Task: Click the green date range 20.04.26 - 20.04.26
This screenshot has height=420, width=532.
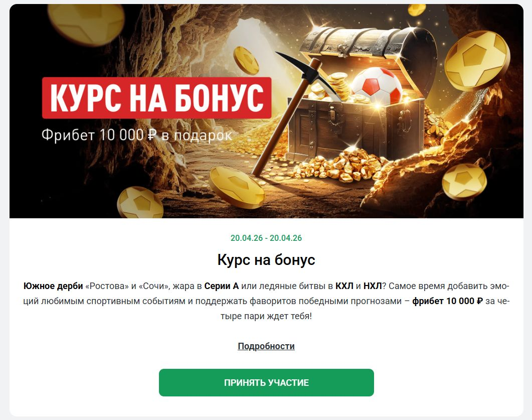Action: [266, 238]
